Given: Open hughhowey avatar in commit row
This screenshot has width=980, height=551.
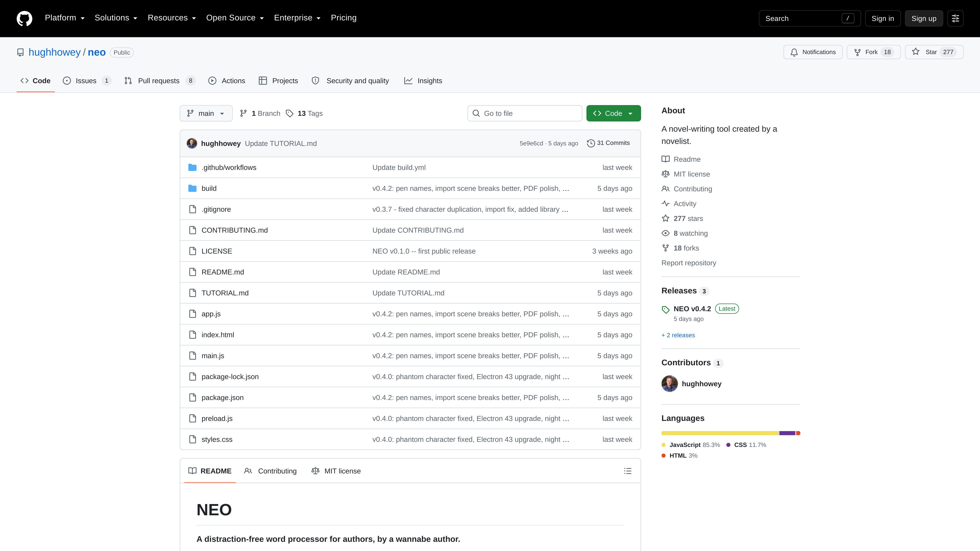Looking at the screenshot, I should [192, 143].
